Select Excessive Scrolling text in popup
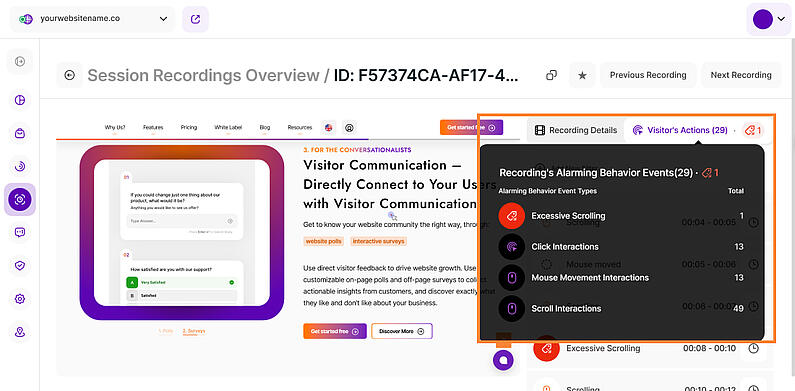 pyautogui.click(x=568, y=216)
